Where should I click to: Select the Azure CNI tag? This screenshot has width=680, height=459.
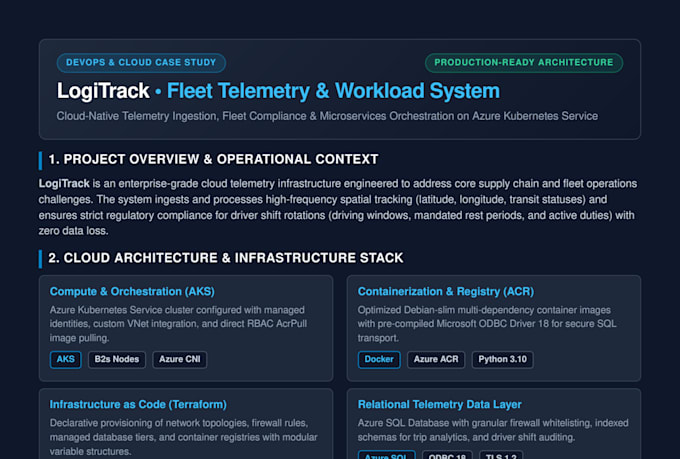tap(180, 359)
